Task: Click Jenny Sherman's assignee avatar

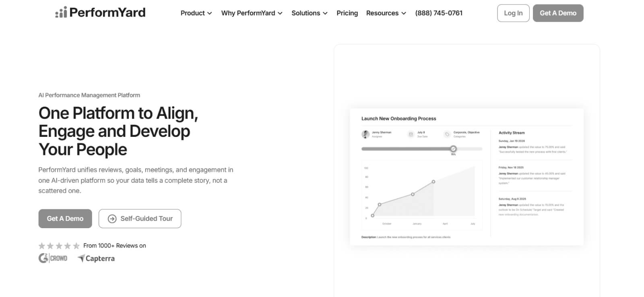Action: click(x=365, y=134)
